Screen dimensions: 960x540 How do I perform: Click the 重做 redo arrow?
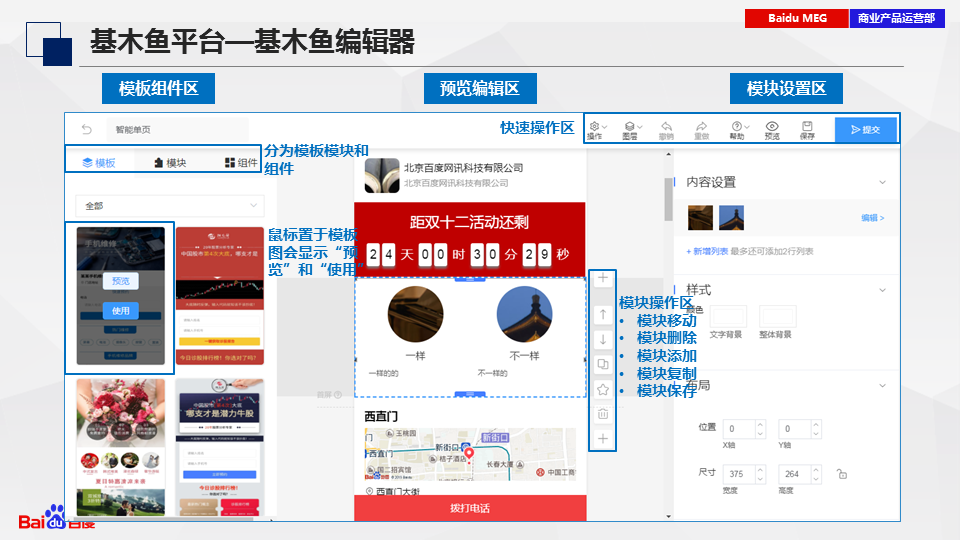click(702, 130)
